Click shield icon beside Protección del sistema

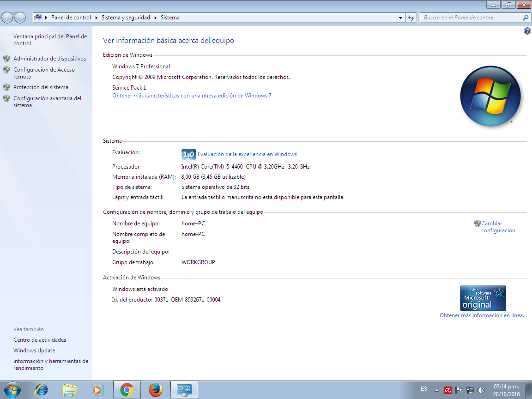[6, 87]
